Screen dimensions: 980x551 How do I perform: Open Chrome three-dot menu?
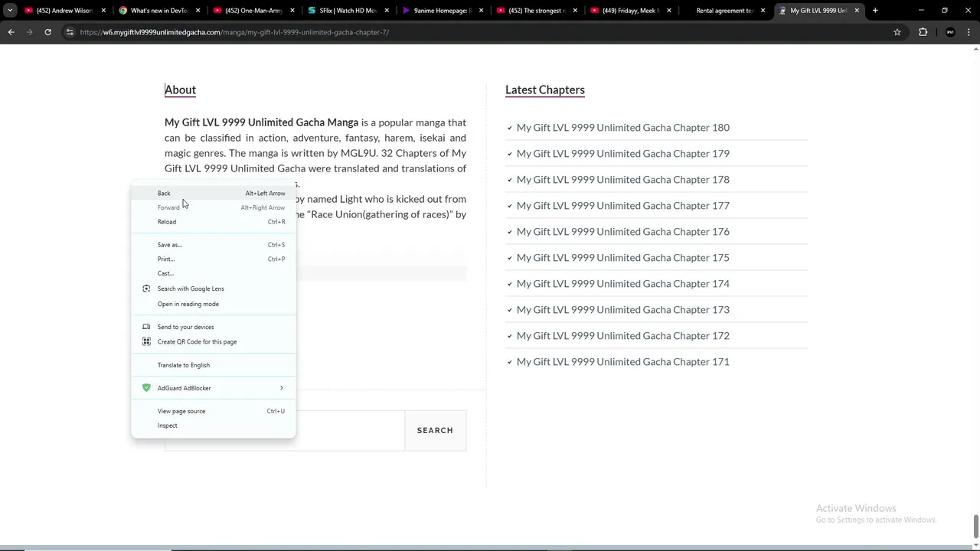click(969, 32)
